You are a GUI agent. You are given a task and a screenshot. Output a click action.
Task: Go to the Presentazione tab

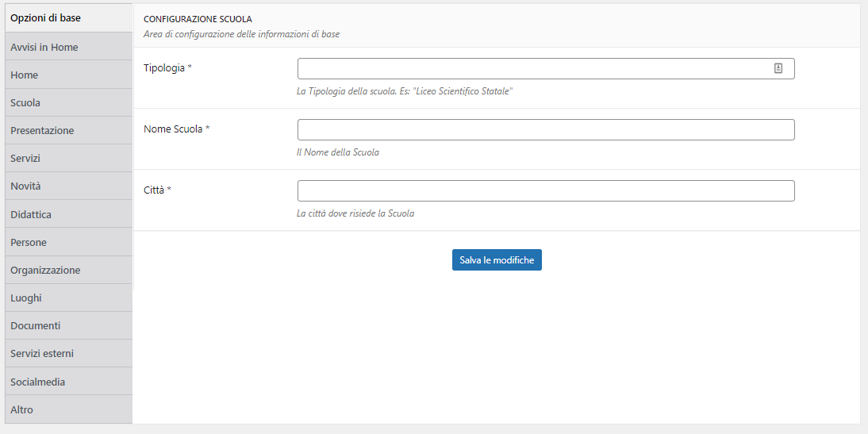coord(69,130)
